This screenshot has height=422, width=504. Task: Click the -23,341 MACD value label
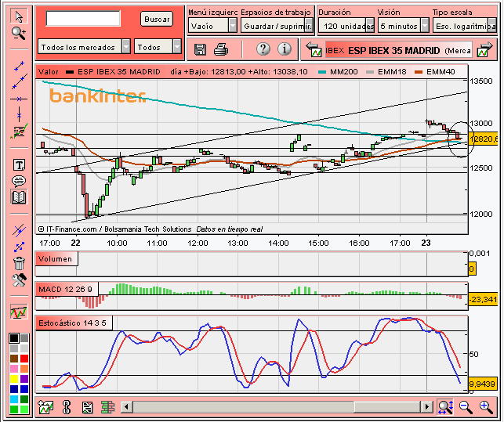click(x=483, y=300)
